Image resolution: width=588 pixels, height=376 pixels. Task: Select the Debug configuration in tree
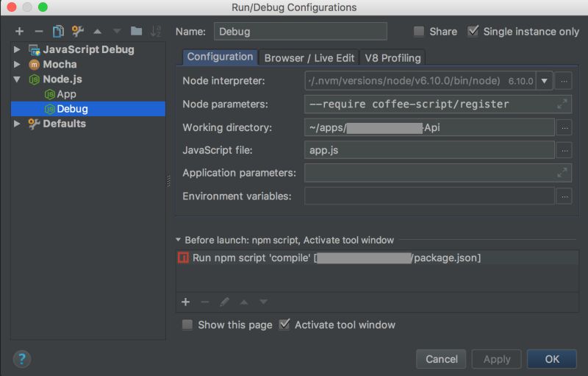point(88,109)
